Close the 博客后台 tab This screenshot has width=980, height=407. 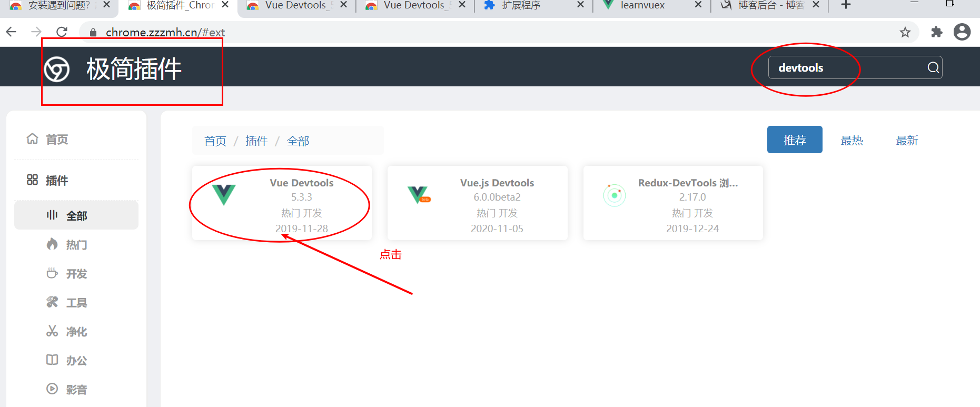point(816,5)
